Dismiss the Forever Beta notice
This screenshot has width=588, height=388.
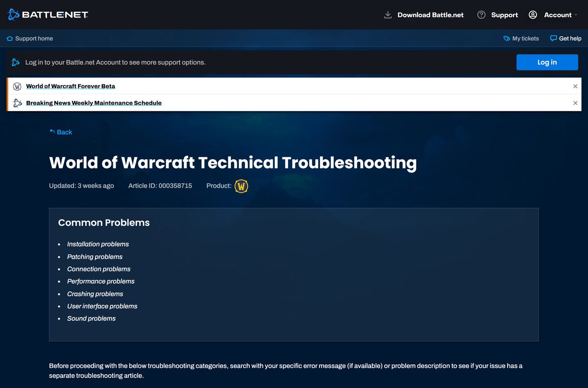(575, 86)
